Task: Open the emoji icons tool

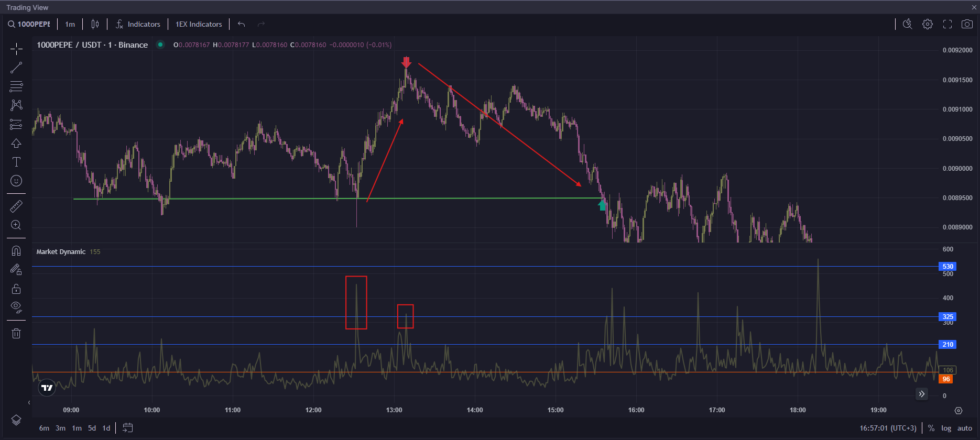Action: pos(16,181)
